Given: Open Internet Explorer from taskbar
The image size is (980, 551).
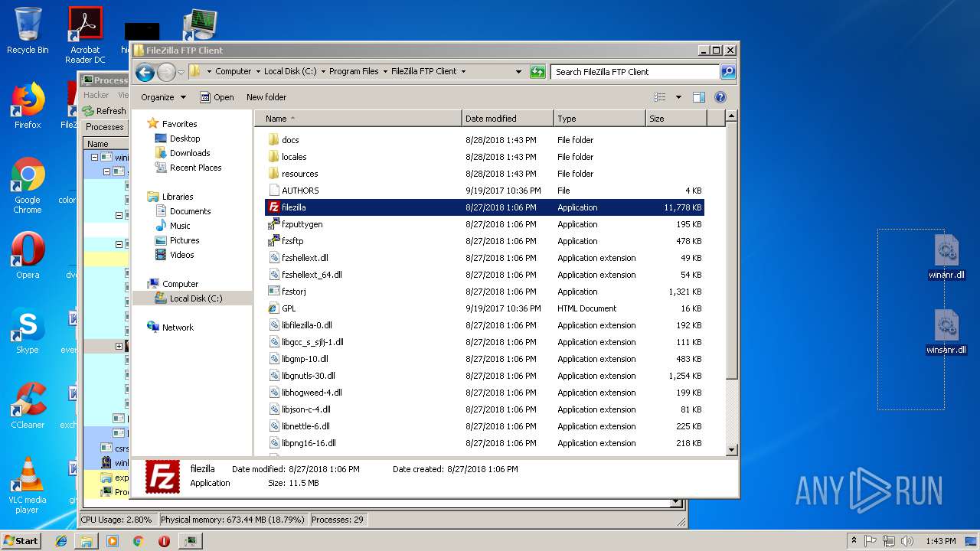Looking at the screenshot, I should [x=61, y=541].
